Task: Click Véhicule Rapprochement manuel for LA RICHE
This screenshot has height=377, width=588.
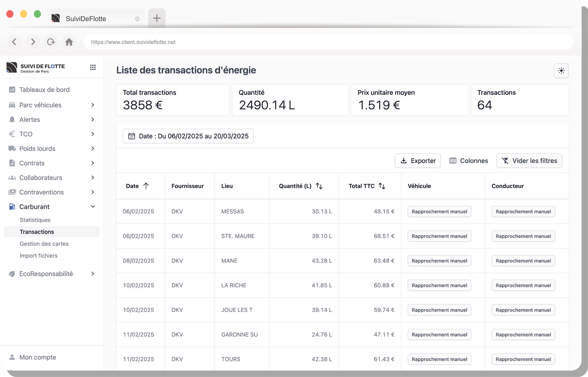Action: [x=440, y=285]
